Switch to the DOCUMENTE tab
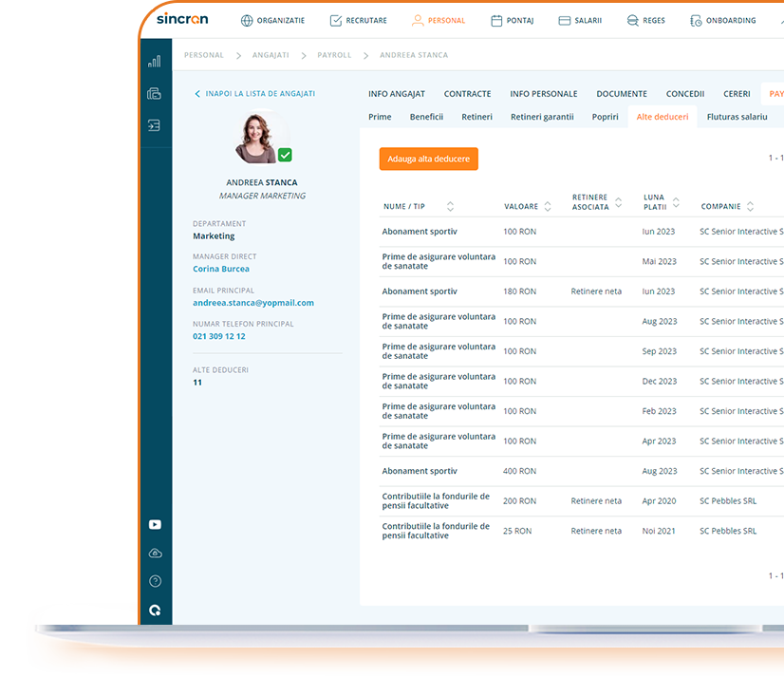 [x=622, y=94]
